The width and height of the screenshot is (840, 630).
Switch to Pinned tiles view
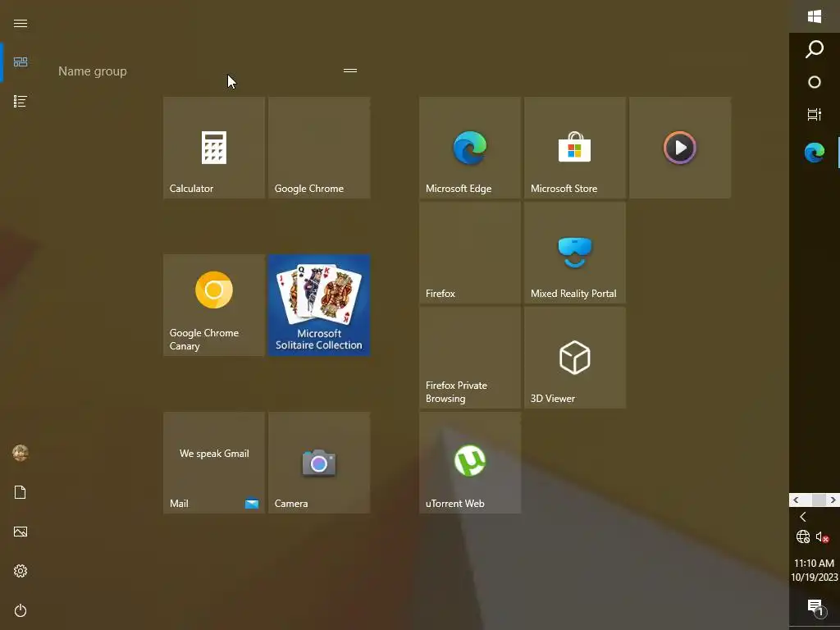21,62
